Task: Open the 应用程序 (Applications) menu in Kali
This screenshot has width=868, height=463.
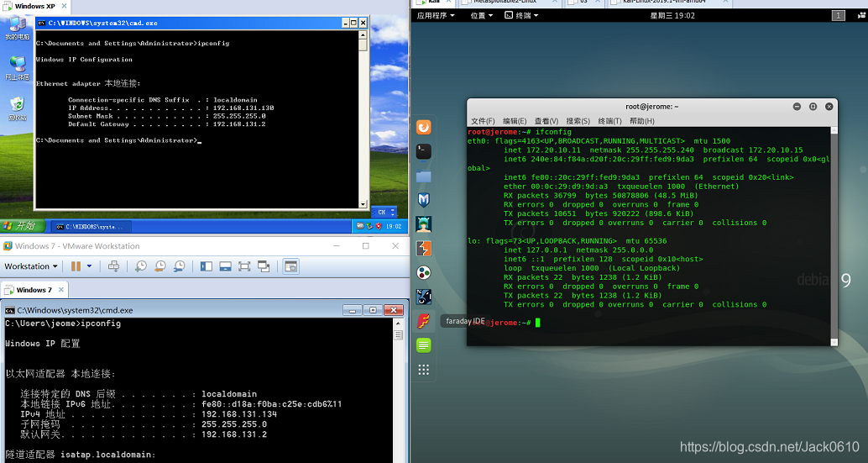Action: tap(436, 15)
